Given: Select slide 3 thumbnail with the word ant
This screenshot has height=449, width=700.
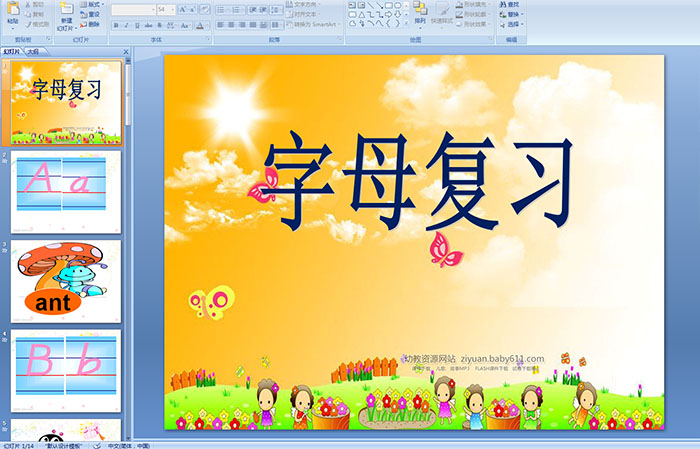Looking at the screenshot, I should pos(66,281).
